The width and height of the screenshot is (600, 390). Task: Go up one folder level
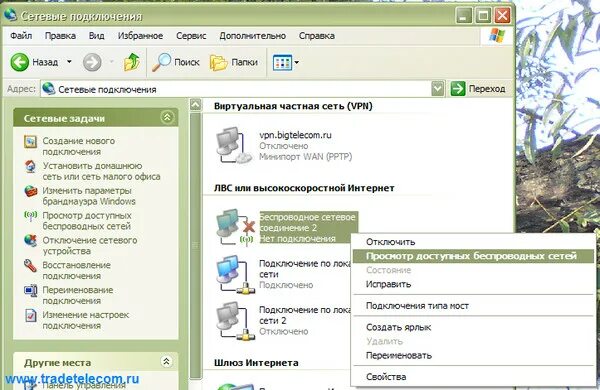pyautogui.click(x=132, y=62)
